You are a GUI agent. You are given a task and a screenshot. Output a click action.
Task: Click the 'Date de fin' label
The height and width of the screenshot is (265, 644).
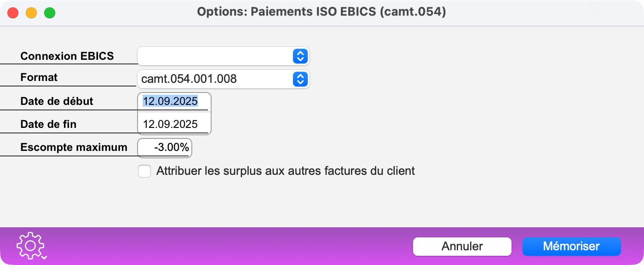tap(48, 124)
